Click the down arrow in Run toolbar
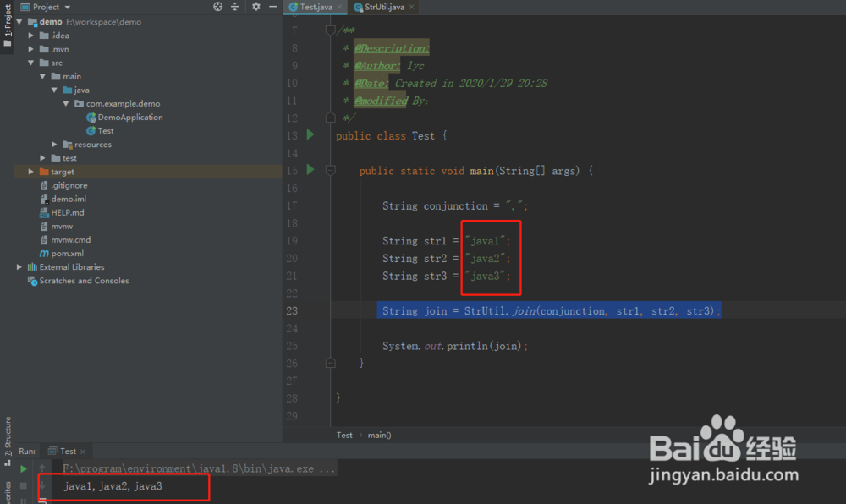 point(42,485)
